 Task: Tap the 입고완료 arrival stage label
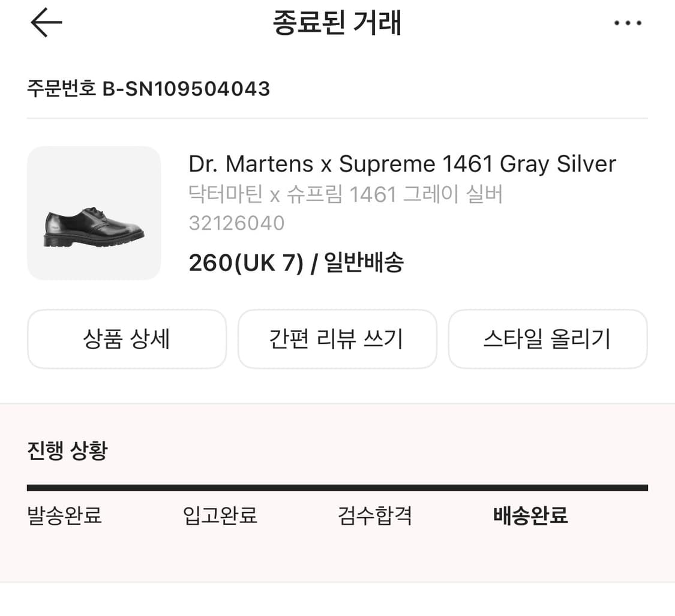click(x=220, y=515)
